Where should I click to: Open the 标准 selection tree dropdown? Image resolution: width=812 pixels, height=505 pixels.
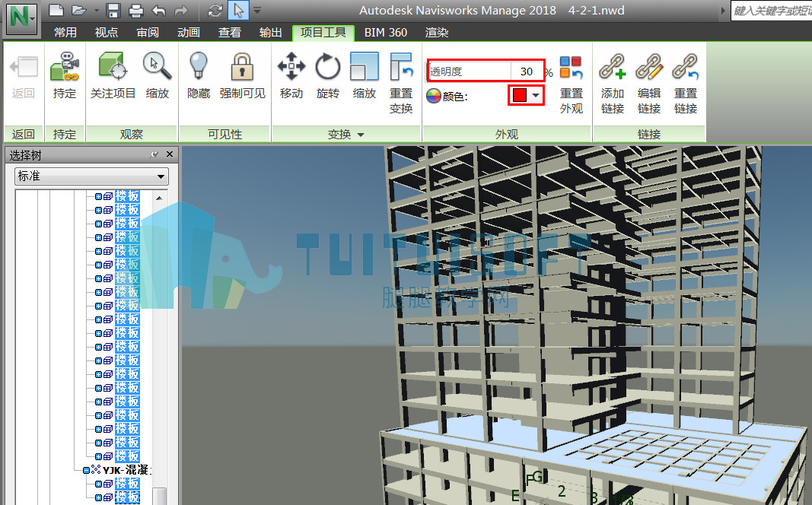pyautogui.click(x=91, y=176)
